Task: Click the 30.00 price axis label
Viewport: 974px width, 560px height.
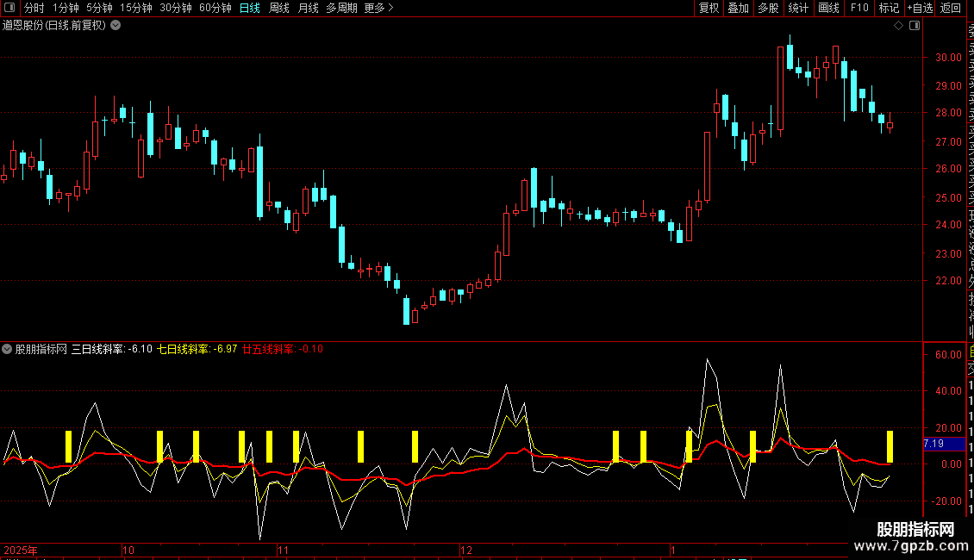Action: (948, 57)
